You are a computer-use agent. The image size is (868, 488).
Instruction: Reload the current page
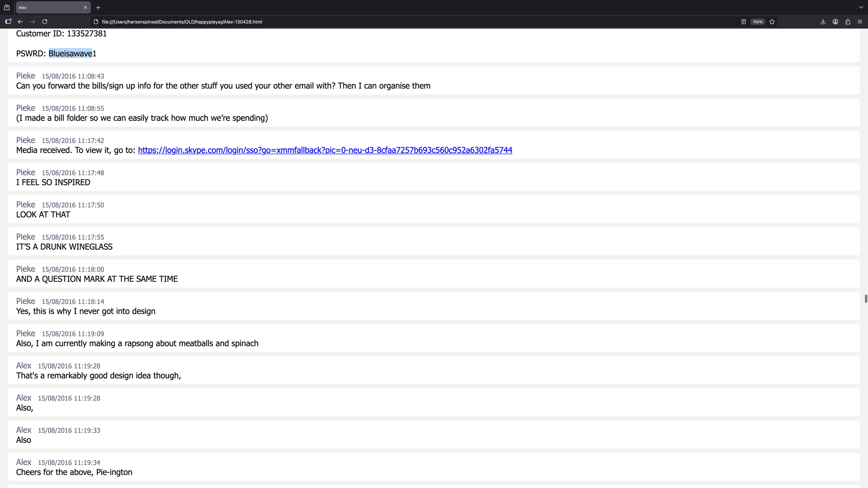pyautogui.click(x=45, y=22)
